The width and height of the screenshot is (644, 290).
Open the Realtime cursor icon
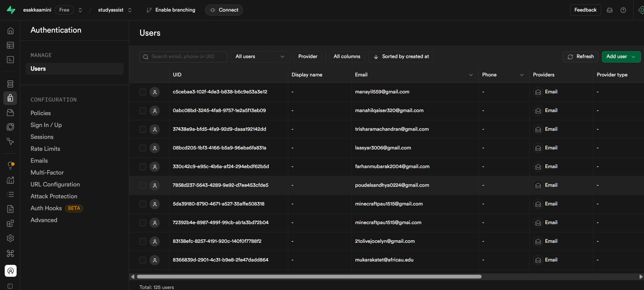click(11, 141)
